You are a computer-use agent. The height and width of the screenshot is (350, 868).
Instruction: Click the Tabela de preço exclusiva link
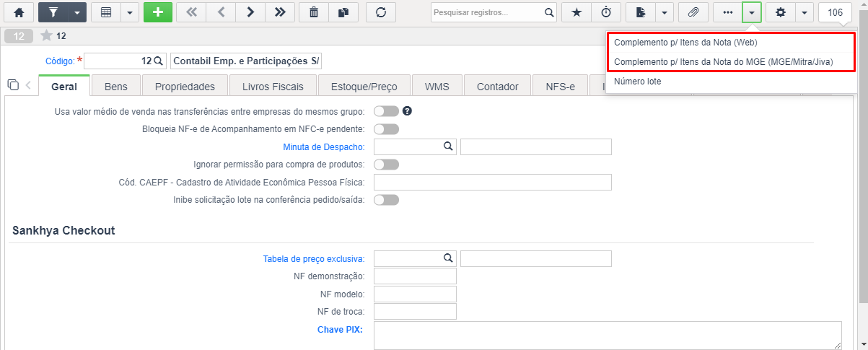click(315, 259)
